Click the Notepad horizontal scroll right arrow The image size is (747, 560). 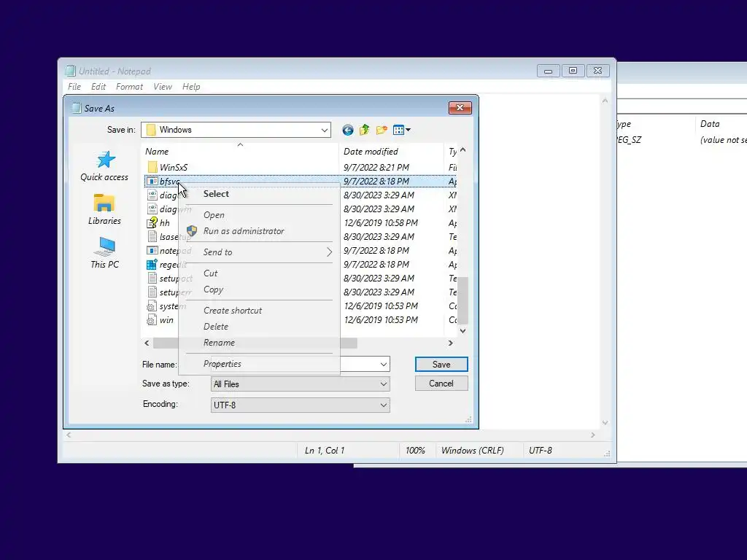coord(592,435)
